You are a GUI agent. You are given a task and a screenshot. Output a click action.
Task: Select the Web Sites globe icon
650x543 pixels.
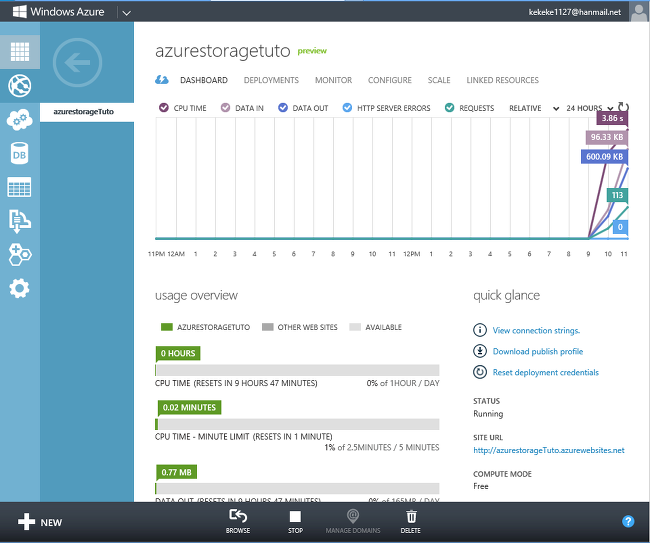19,86
